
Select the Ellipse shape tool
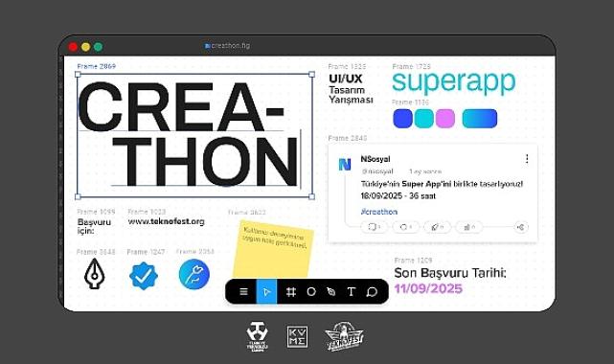[x=311, y=292]
